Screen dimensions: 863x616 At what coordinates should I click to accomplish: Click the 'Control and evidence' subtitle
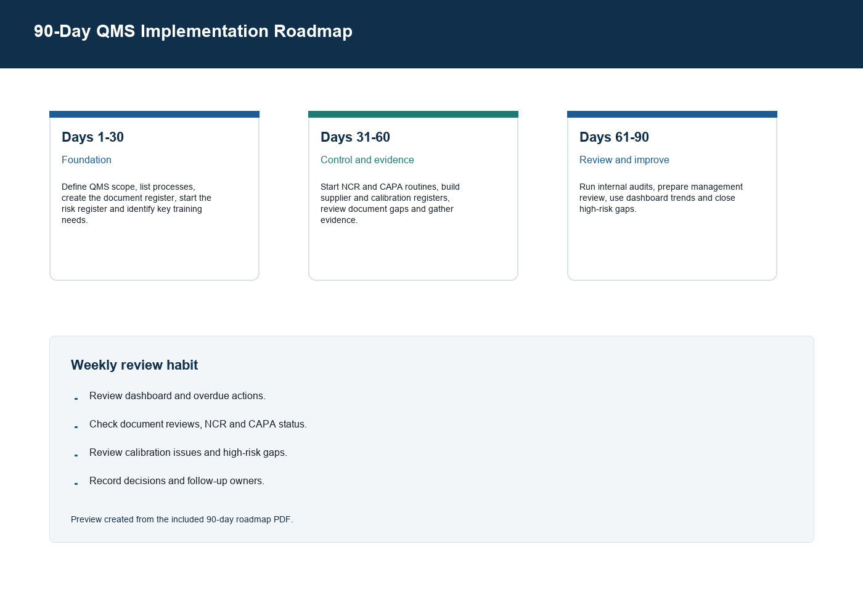click(367, 160)
